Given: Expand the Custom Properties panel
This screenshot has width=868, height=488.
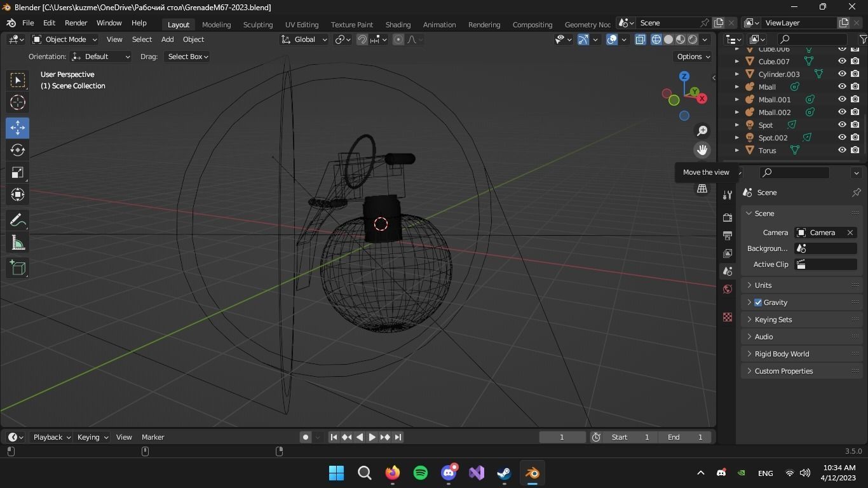Looking at the screenshot, I should pyautogui.click(x=802, y=371).
